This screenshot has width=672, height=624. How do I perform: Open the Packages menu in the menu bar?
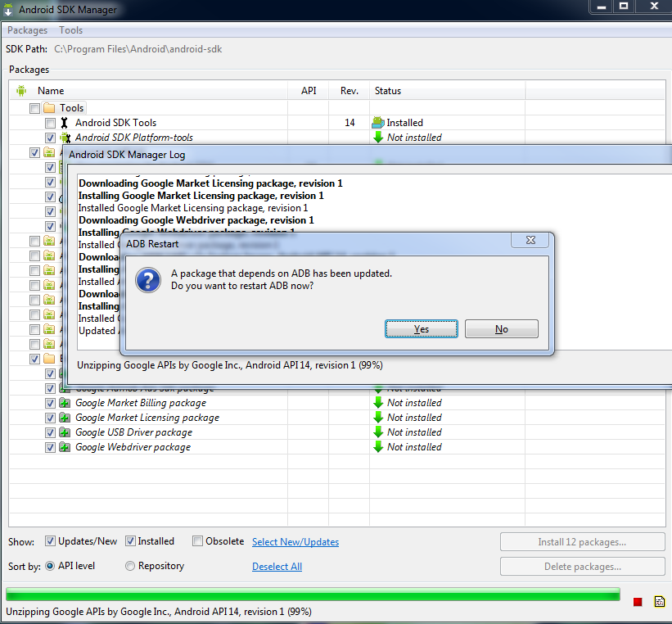(28, 30)
